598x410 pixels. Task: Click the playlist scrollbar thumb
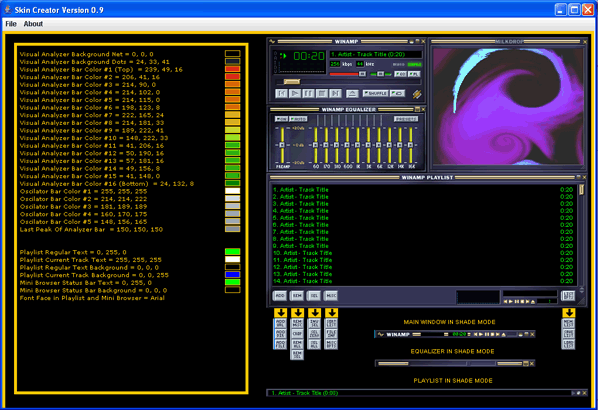(x=582, y=190)
